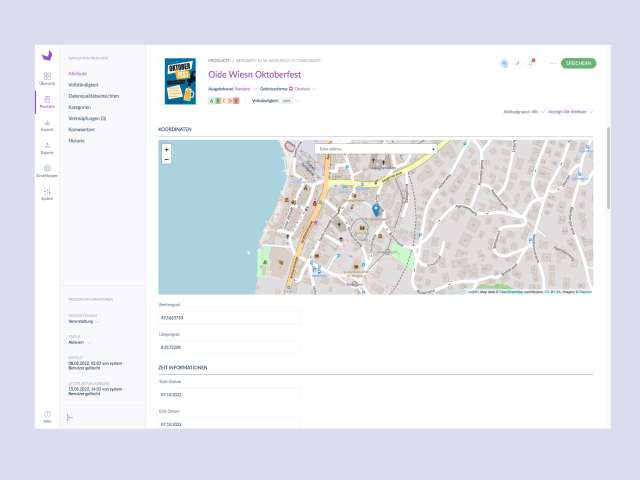Click the blue location marker on map

click(376, 209)
